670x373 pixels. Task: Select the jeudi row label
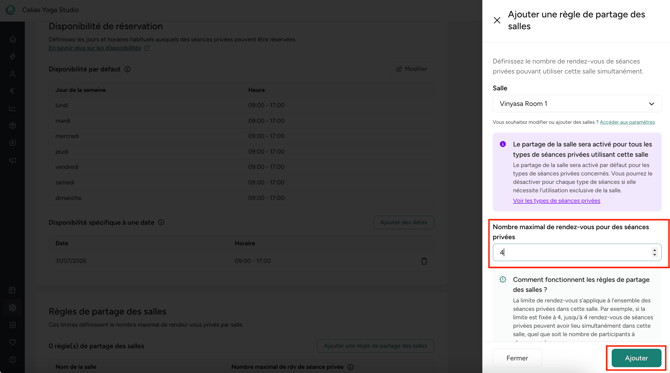(62, 152)
